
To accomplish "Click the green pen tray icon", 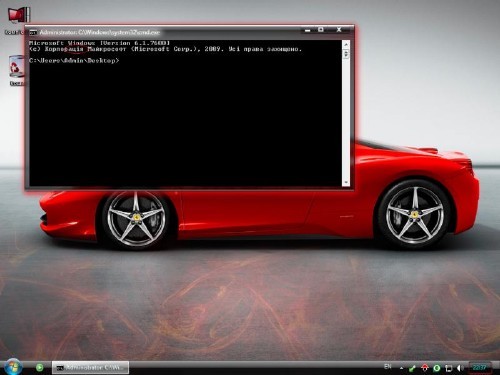I will coord(412,368).
